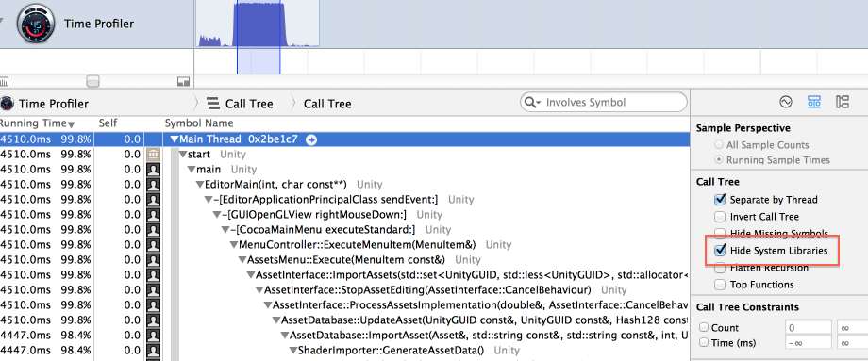Select AssetsMenu::Execute(MenuItem const&) row
This screenshot has width=868, height=361.
pyautogui.click(x=344, y=260)
